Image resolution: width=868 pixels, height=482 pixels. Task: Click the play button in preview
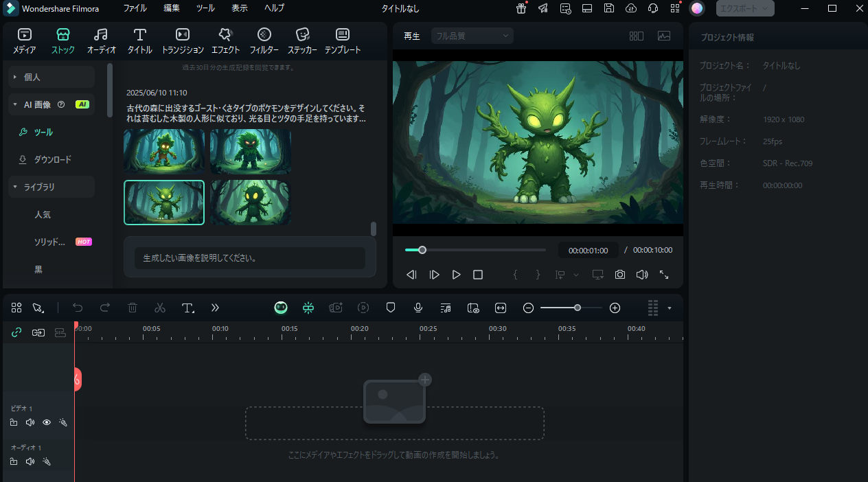point(456,275)
